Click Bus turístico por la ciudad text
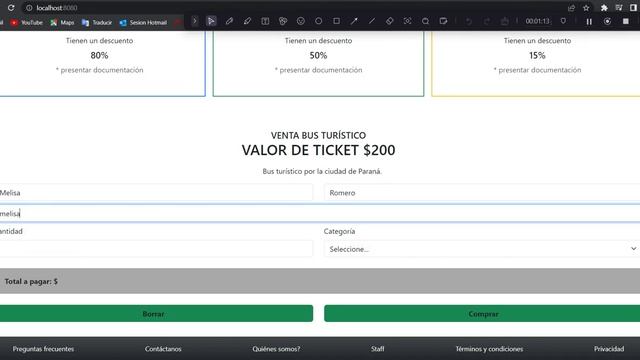 click(x=322, y=171)
